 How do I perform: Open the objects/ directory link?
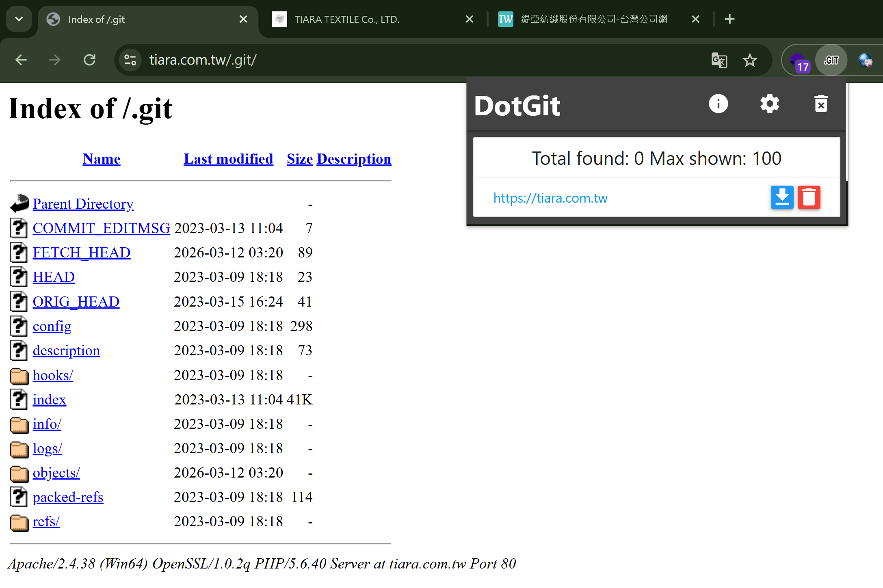click(56, 473)
